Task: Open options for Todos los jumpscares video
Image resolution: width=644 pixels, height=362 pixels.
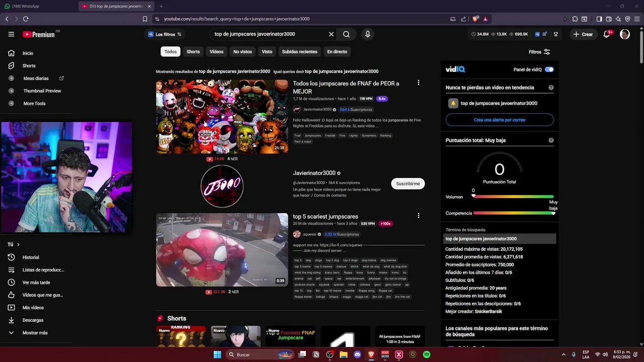Action: [x=418, y=83]
